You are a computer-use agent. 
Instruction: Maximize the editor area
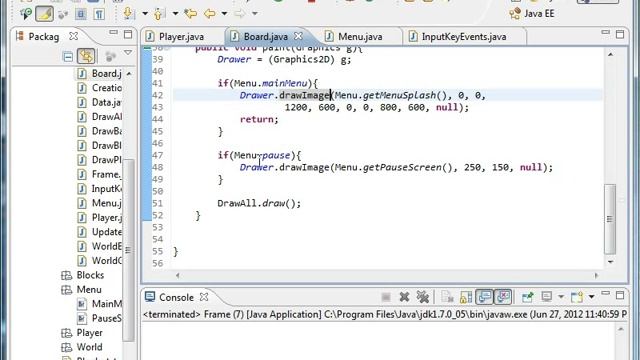pos(620,34)
